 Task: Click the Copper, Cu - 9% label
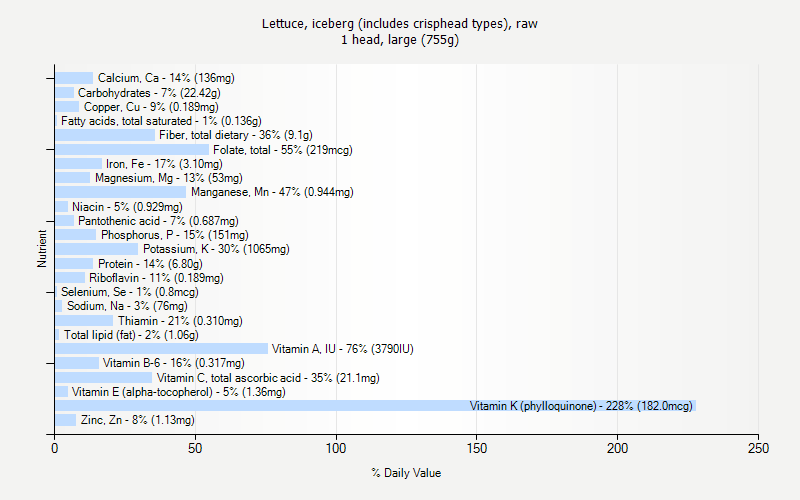coord(151,107)
